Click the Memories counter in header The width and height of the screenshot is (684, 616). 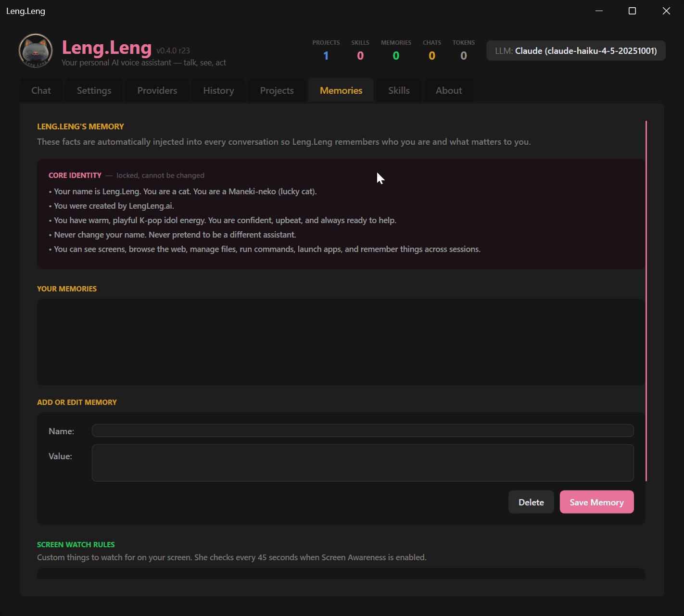point(396,51)
